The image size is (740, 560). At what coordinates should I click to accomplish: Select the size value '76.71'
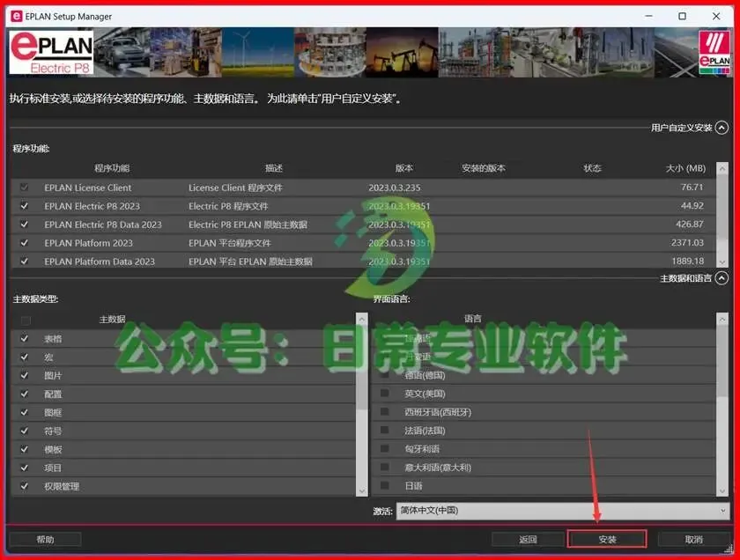click(692, 187)
